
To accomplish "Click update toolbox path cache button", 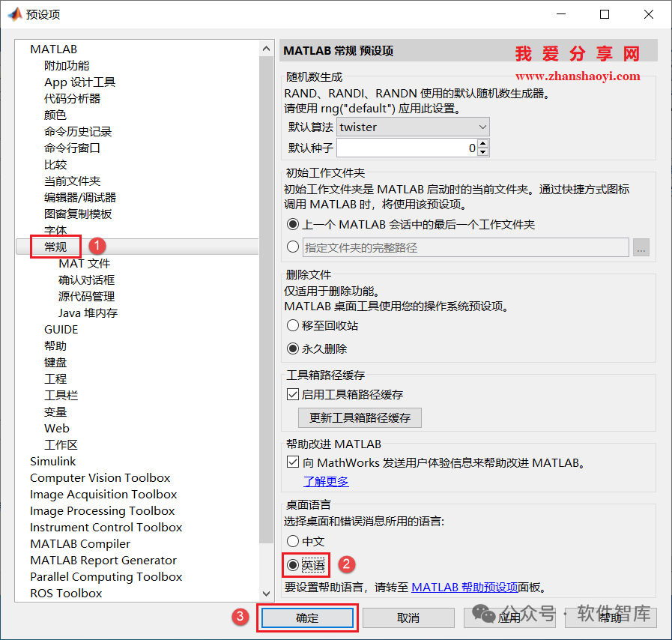I will pyautogui.click(x=360, y=417).
